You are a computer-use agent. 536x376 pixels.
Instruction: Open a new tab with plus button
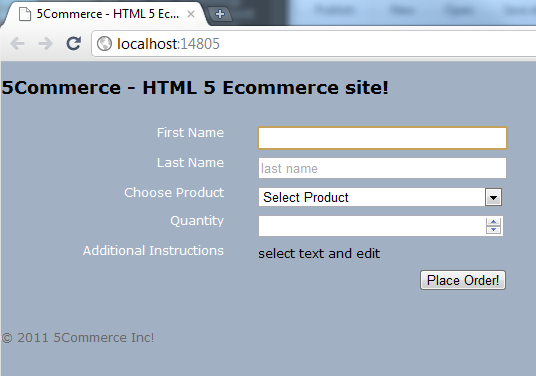click(x=220, y=14)
